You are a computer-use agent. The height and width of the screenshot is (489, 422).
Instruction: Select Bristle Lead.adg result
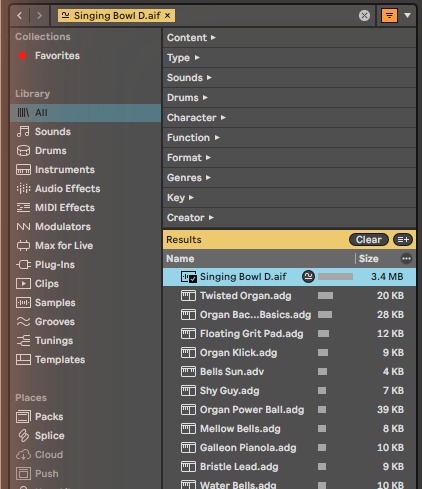pyautogui.click(x=289, y=467)
